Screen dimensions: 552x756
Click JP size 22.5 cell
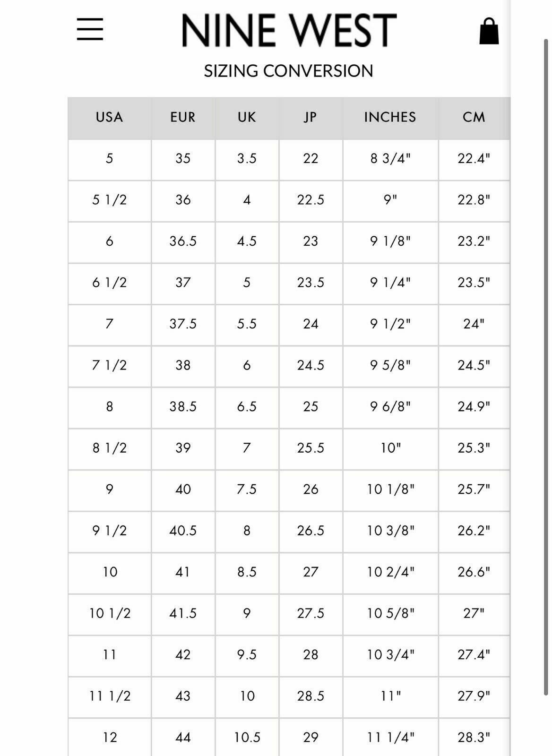pyautogui.click(x=310, y=200)
